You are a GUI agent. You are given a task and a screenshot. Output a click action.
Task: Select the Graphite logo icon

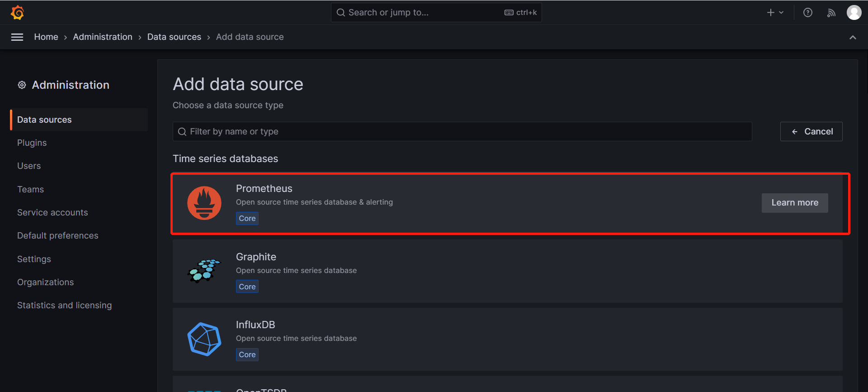click(204, 271)
